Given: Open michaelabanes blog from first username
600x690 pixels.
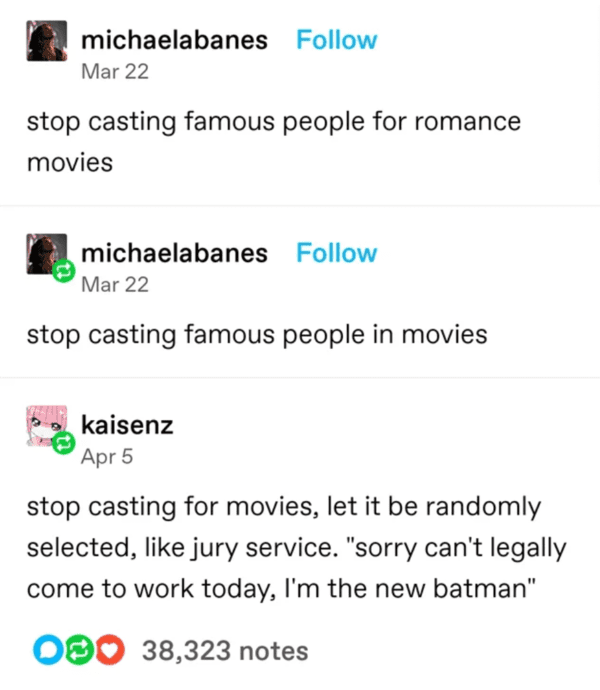Looking at the screenshot, I should click(x=174, y=40).
